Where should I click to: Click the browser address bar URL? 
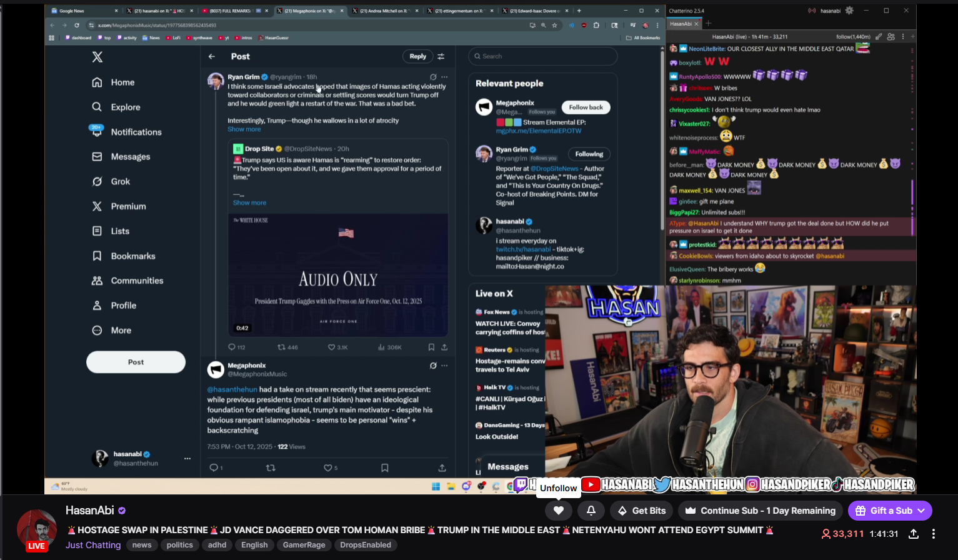[x=157, y=25]
